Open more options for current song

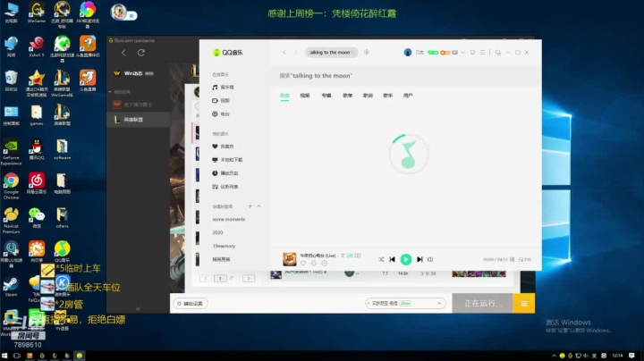(x=325, y=263)
